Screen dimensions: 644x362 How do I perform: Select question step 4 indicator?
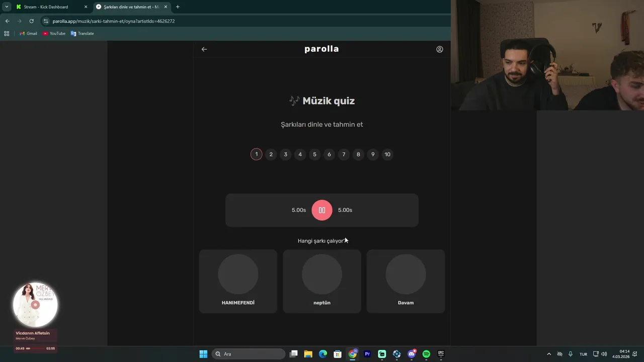[300, 154]
